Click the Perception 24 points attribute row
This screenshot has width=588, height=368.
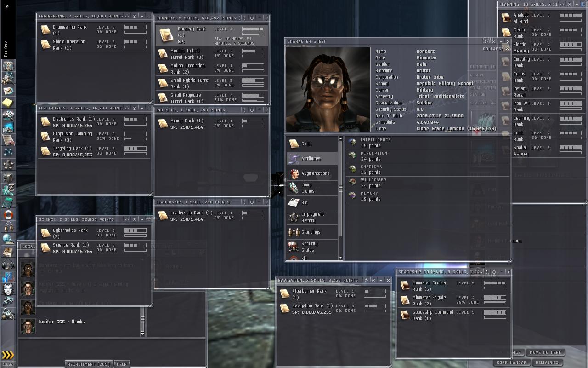pyautogui.click(x=427, y=156)
